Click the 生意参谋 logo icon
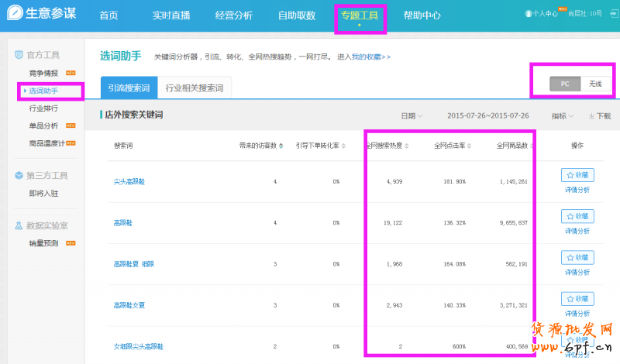This screenshot has width=620, height=364. click(x=15, y=15)
